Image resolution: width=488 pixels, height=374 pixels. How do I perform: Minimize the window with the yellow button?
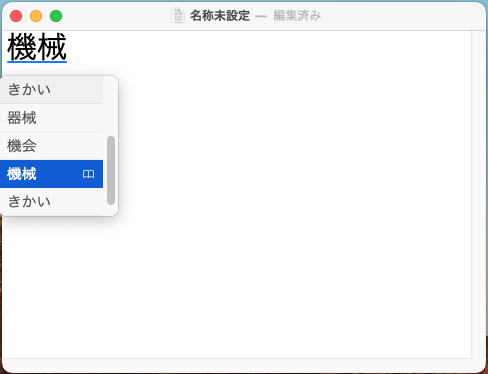(36, 16)
